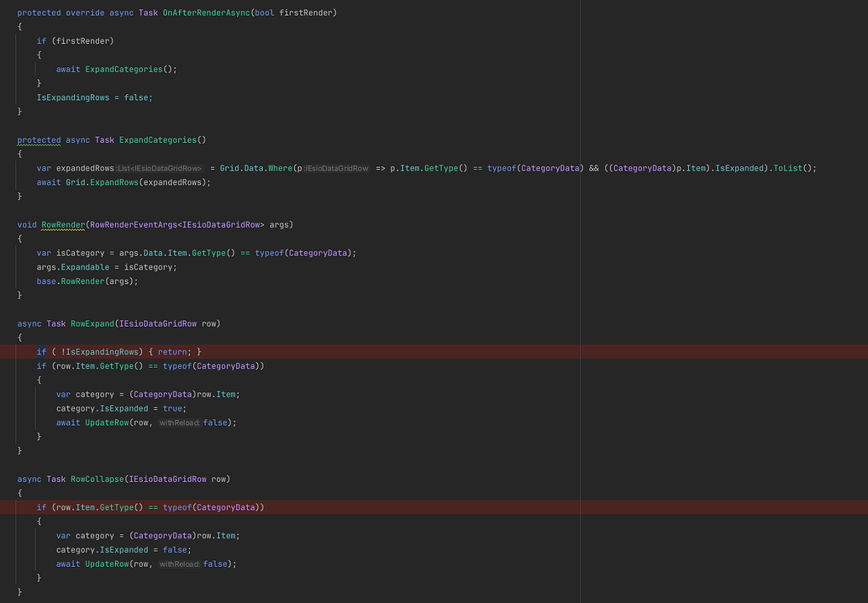
Task: Click the withReload hint inside RowCollapse
Action: click(179, 563)
